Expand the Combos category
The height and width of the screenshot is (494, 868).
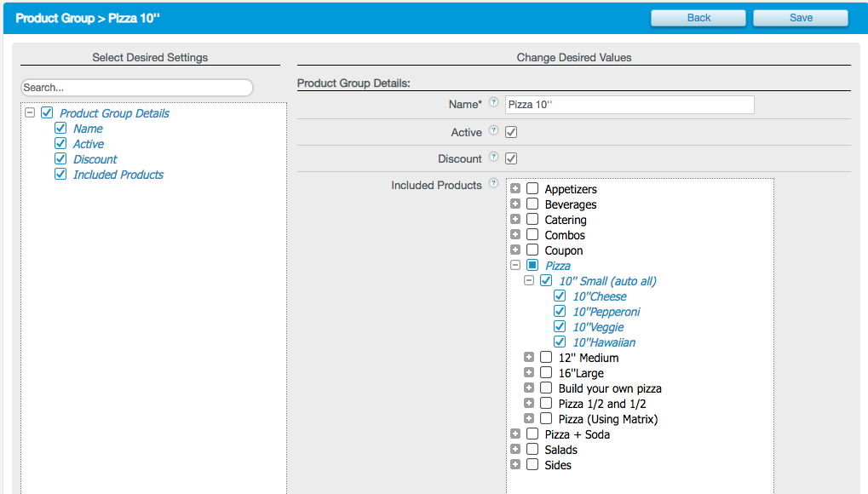(515, 235)
